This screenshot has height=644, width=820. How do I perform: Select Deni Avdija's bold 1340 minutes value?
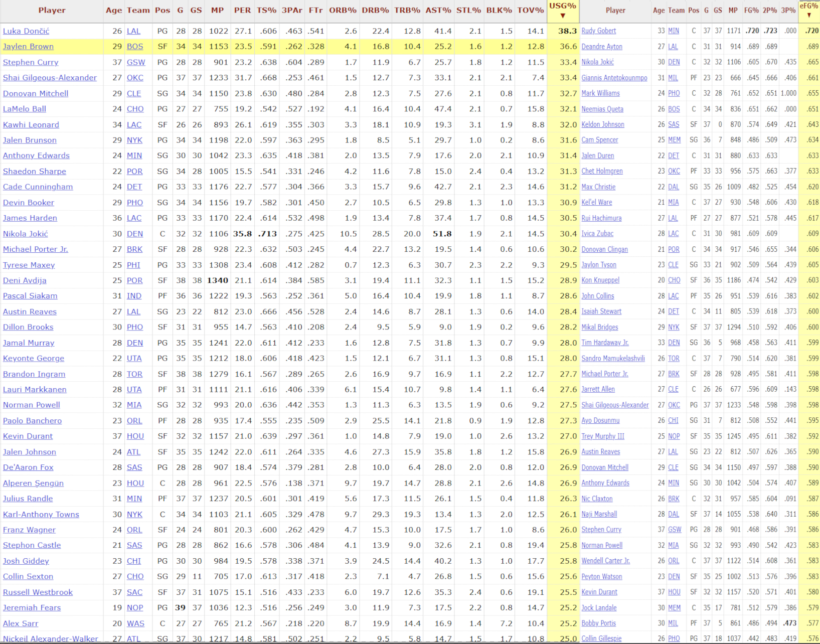[x=218, y=280]
